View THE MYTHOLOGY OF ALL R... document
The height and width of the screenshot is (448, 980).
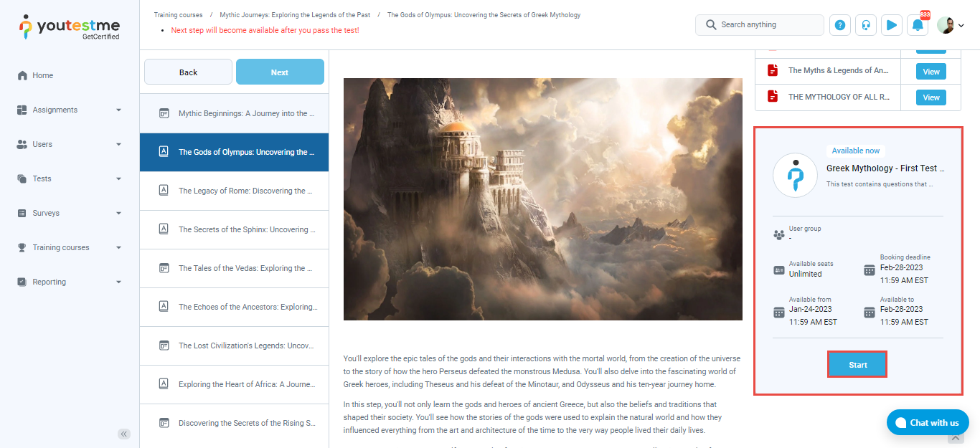931,97
